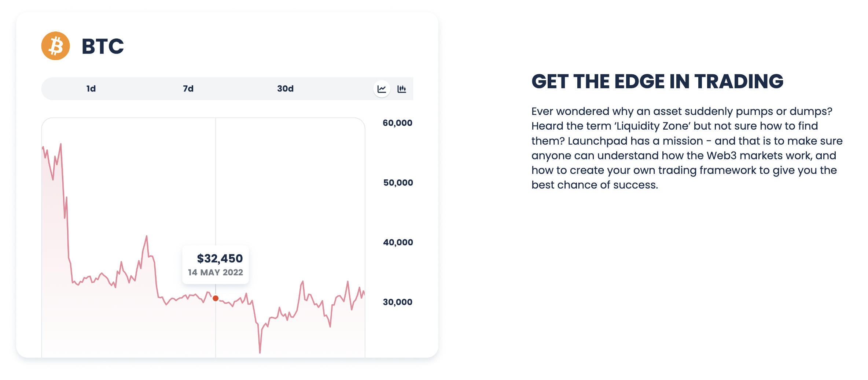Switch to the candlestick chart icon
This screenshot has height=380, width=868.
[x=402, y=89]
